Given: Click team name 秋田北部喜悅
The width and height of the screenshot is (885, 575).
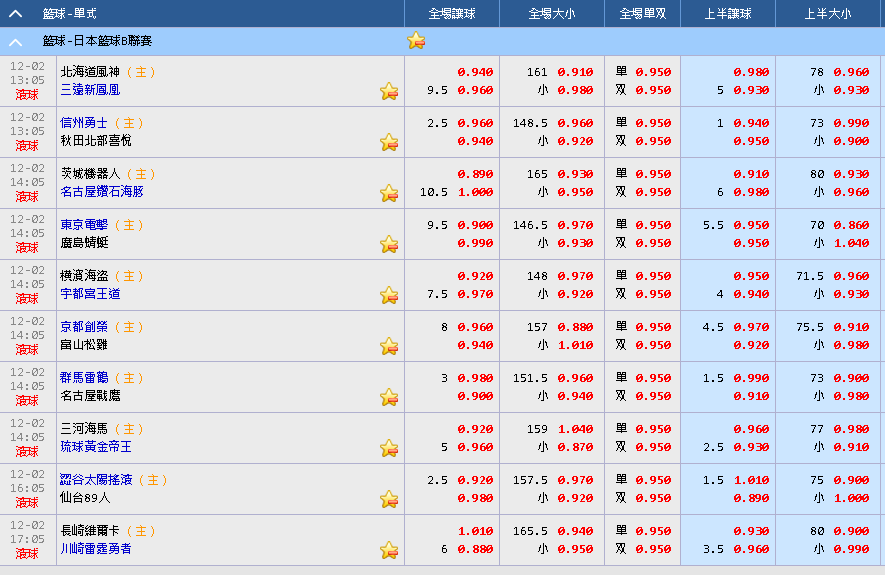Looking at the screenshot, I should 96,141.
